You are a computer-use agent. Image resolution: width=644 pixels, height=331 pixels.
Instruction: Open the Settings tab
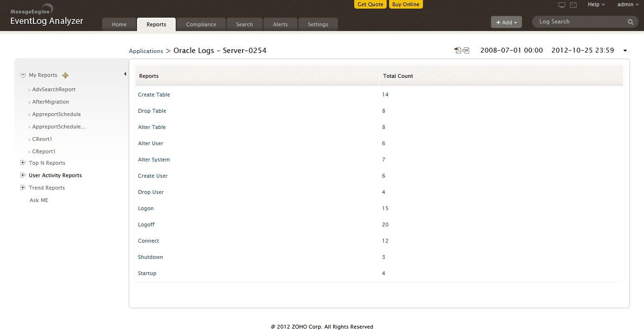click(x=318, y=24)
